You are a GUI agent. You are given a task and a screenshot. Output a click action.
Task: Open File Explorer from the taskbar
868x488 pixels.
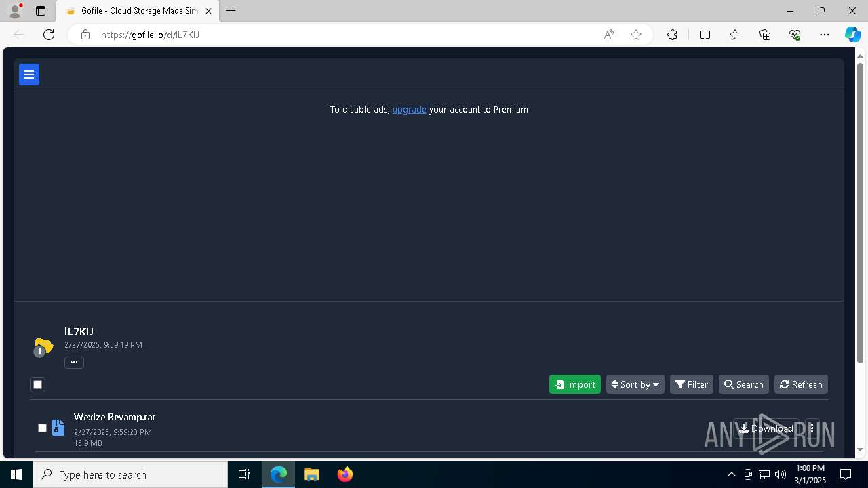pos(312,474)
